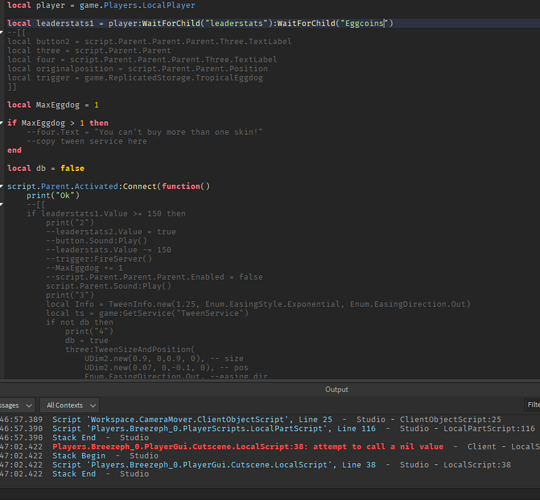Screen dimensions: 540x500
Task: Click the 'Stack Begin' output line
Action: (x=79, y=456)
